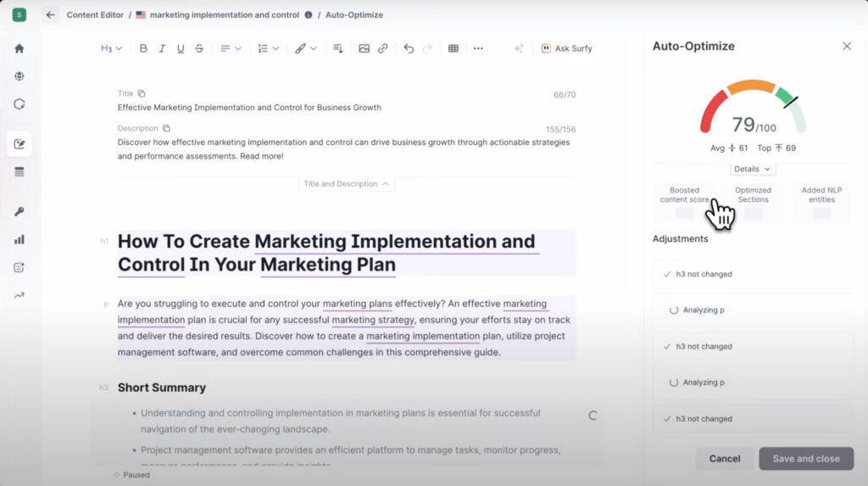Viewport: 868px width, 486px height.
Task: Expand the Details dropdown under score
Action: click(753, 169)
